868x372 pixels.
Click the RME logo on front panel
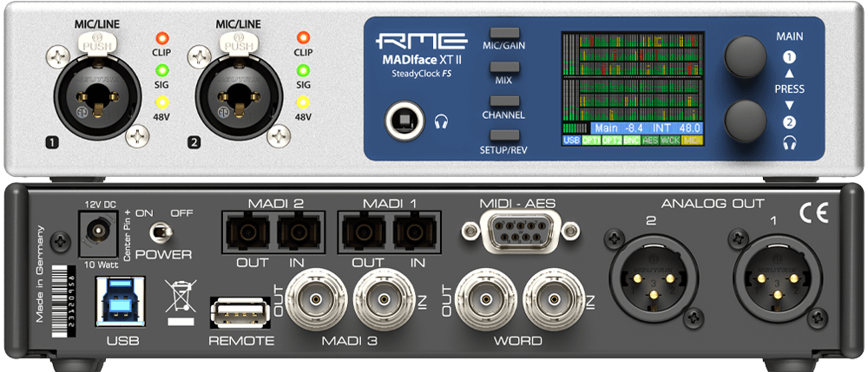tap(426, 42)
